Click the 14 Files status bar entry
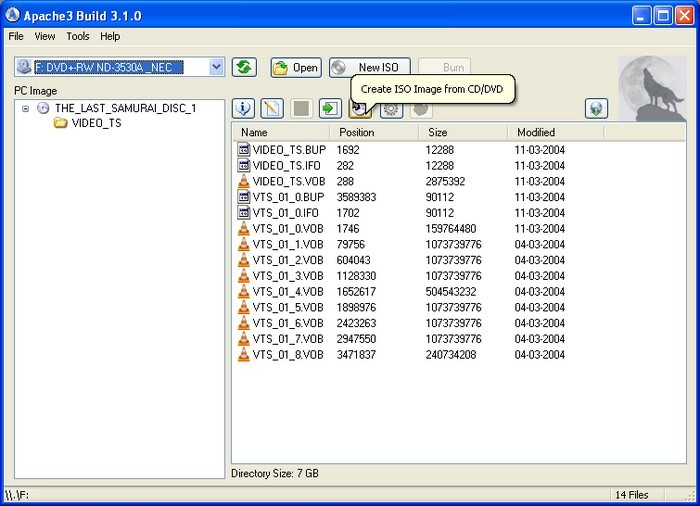The width and height of the screenshot is (700, 506). point(632,495)
